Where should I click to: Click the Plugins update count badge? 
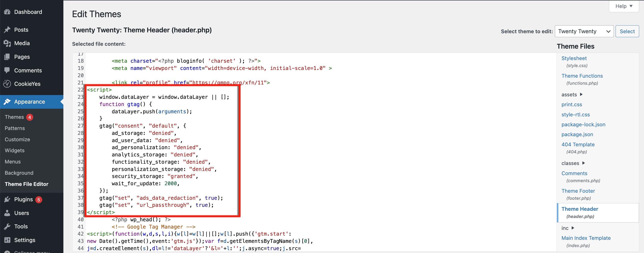[39, 200]
